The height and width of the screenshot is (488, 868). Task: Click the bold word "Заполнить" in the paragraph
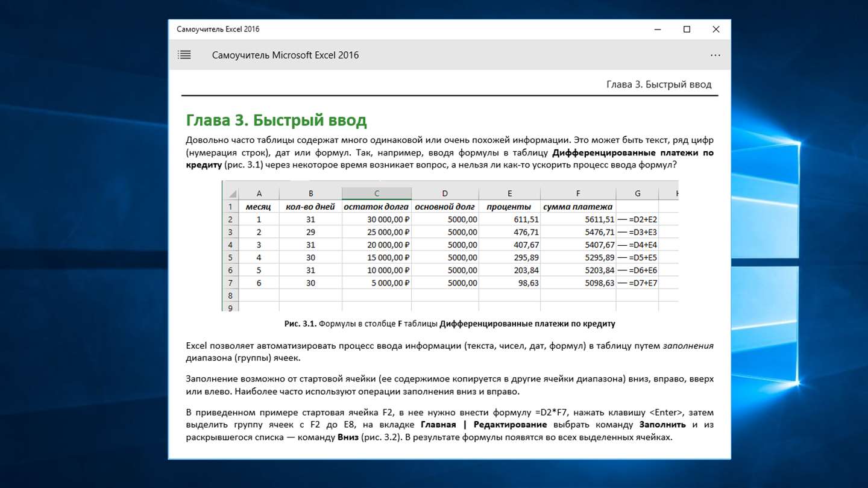click(x=662, y=424)
